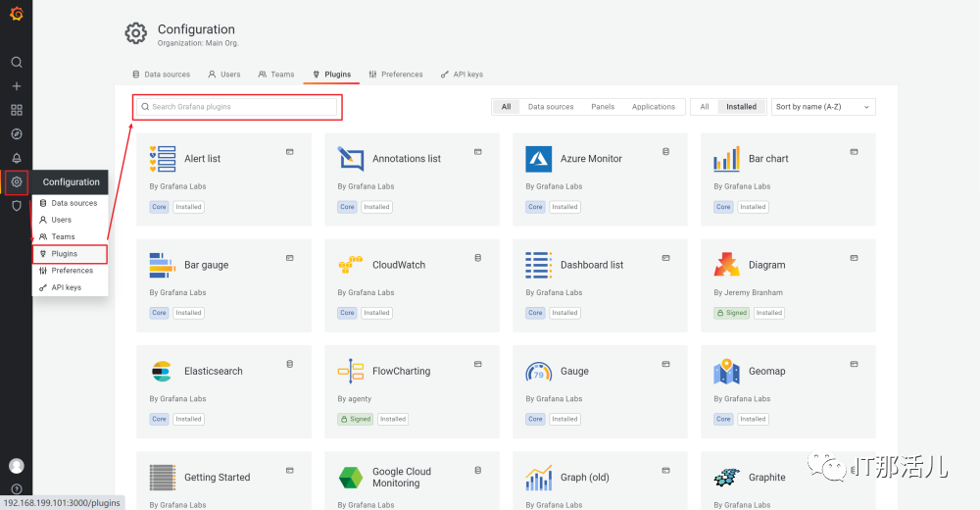Click the Elasticsearch plugin logo

162,371
